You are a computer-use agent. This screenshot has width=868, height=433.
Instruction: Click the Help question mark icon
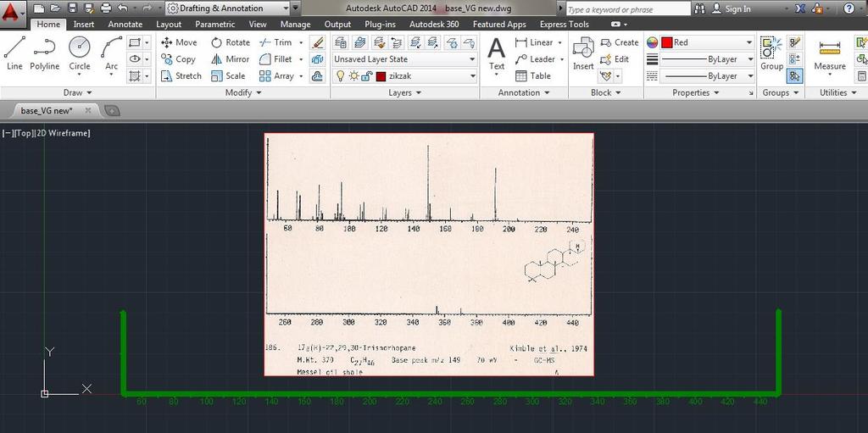[x=849, y=8]
